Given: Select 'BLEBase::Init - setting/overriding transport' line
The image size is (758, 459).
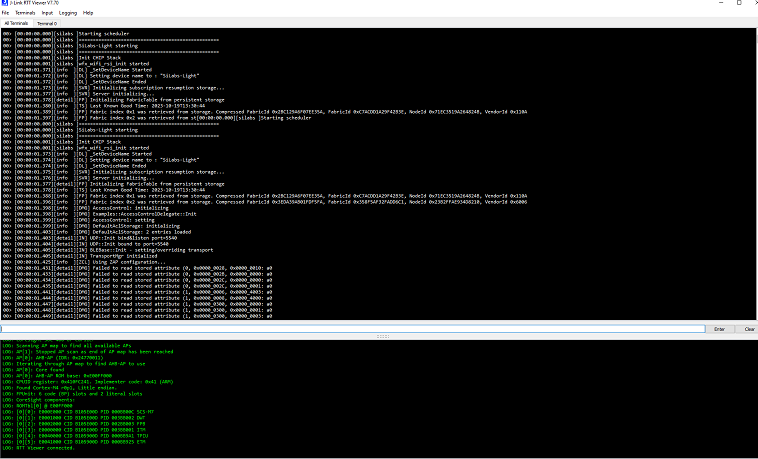Looking at the screenshot, I should tap(108, 250).
